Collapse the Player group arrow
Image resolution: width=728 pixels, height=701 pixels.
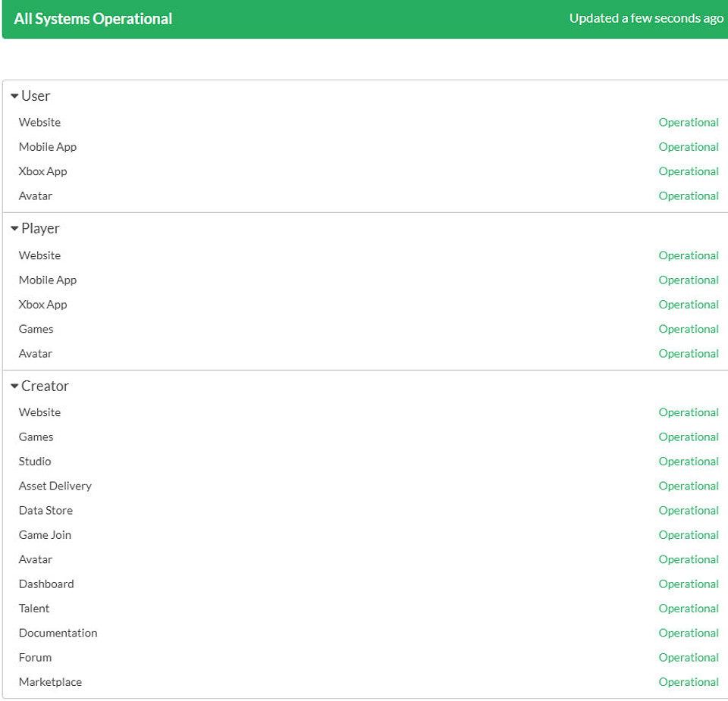(x=14, y=229)
